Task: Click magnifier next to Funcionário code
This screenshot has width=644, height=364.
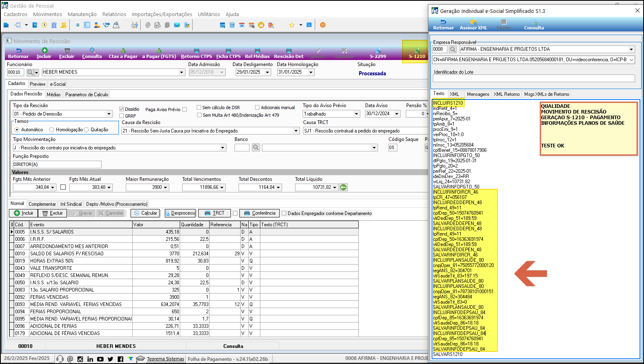Action: [x=30, y=72]
